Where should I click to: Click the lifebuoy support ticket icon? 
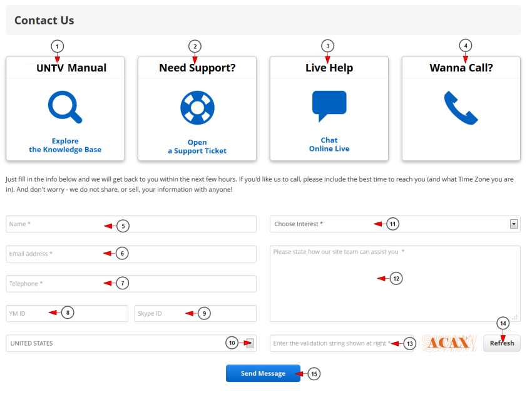coord(197,108)
